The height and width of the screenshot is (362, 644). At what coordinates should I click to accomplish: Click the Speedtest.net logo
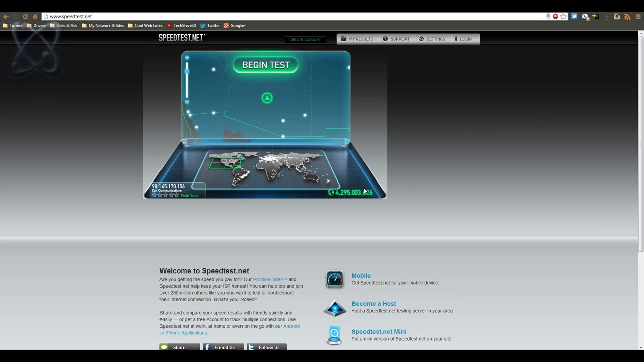click(x=182, y=38)
